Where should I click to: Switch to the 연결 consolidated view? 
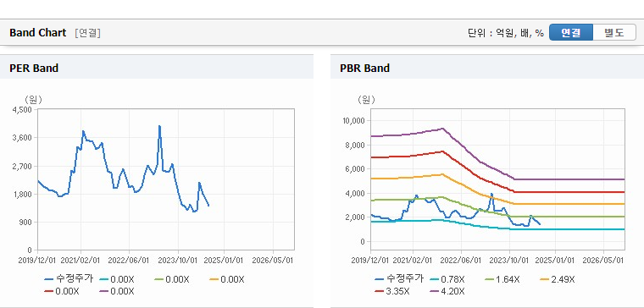click(571, 32)
